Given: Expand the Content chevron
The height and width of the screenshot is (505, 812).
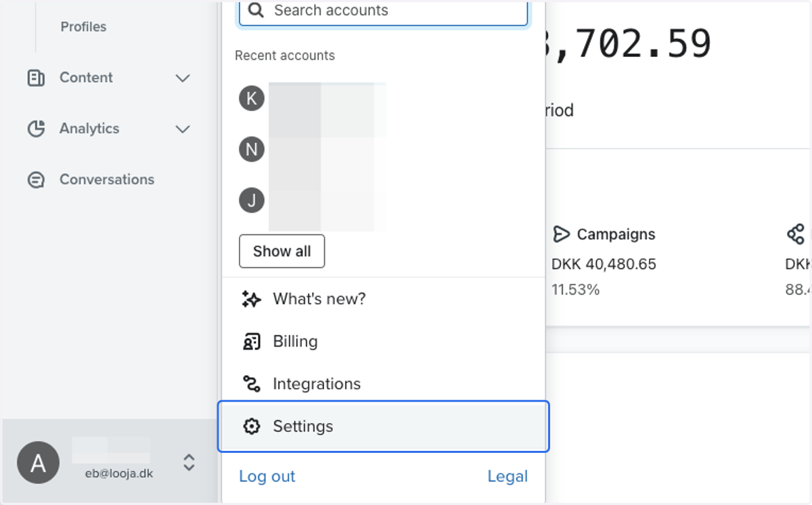Looking at the screenshot, I should click(x=183, y=78).
